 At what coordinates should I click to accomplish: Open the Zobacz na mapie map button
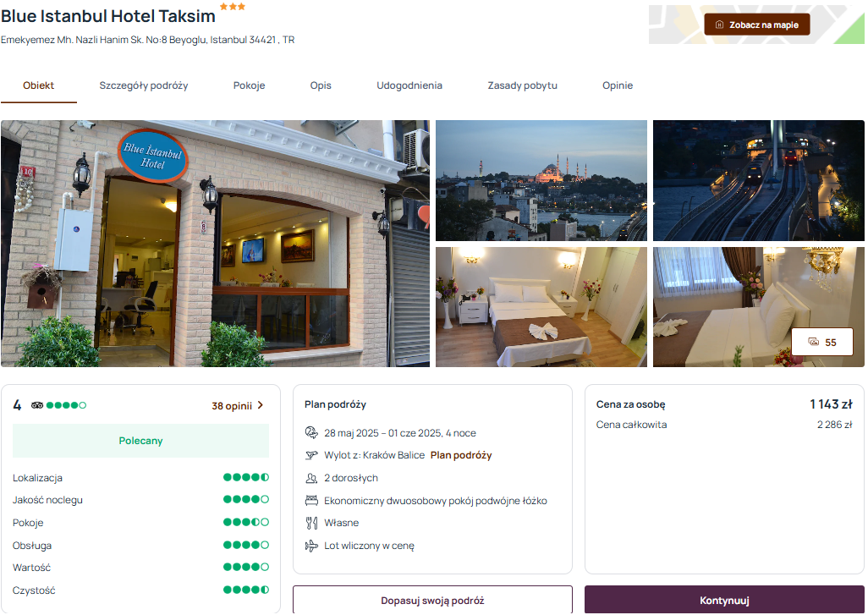point(756,25)
